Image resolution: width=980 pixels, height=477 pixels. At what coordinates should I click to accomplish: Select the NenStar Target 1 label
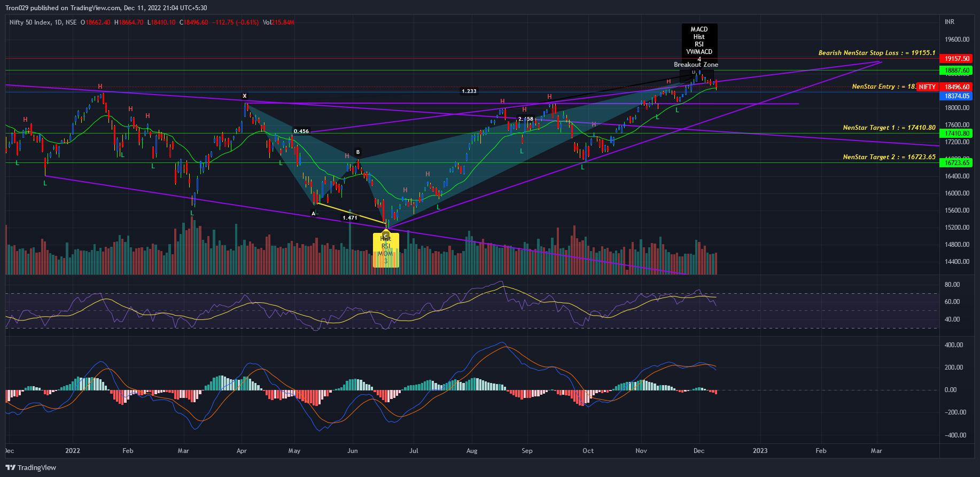889,128
